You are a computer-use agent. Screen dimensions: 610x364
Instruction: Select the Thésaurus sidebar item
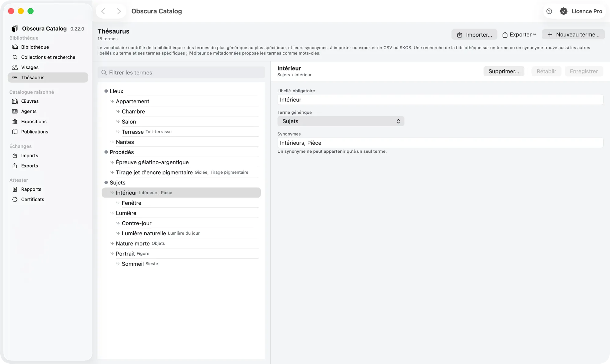coord(48,77)
